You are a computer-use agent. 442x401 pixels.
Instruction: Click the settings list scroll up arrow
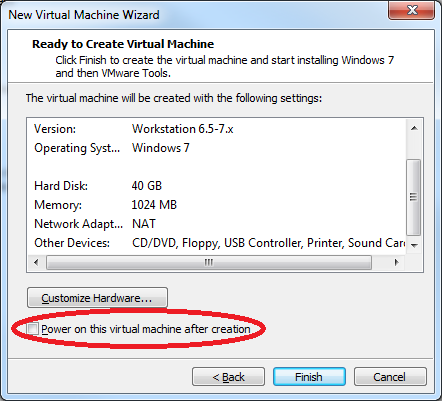click(414, 128)
